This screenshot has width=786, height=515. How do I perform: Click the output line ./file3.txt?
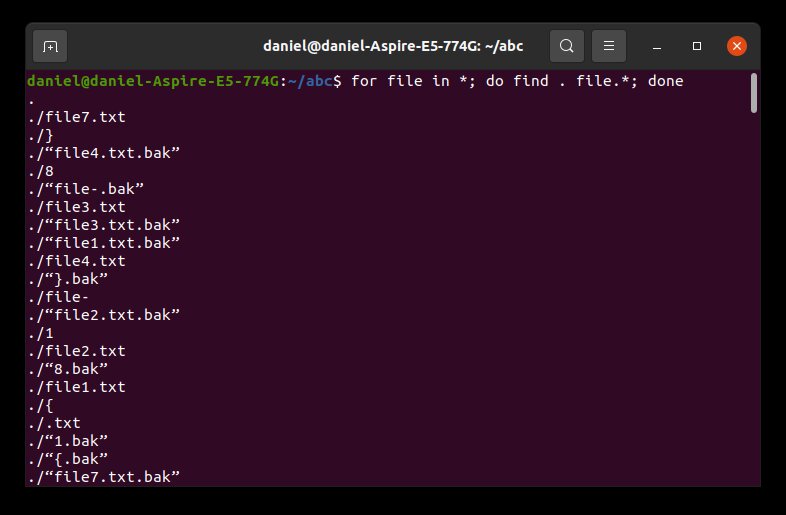pos(77,207)
